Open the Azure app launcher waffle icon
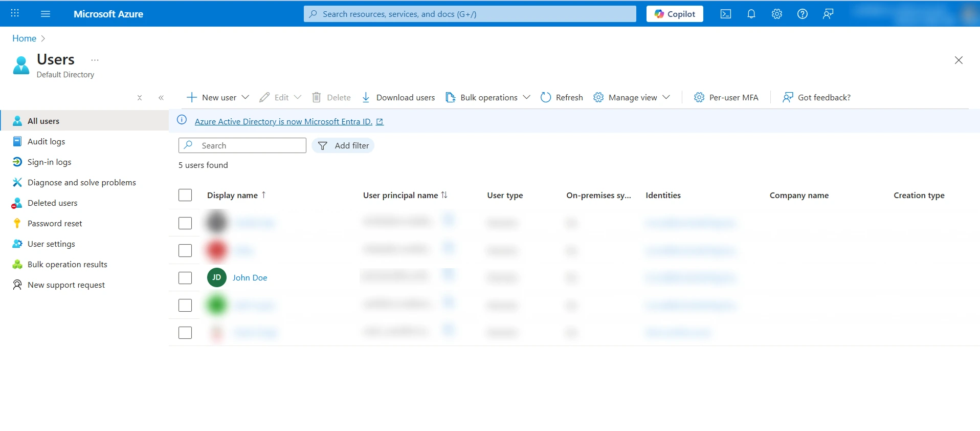This screenshot has width=980, height=431. tap(15, 13)
